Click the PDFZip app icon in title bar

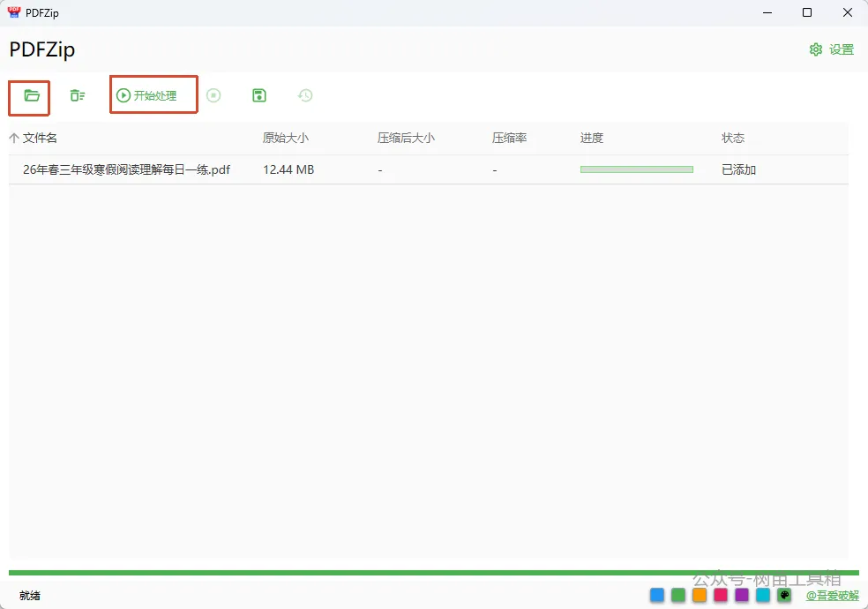[x=13, y=12]
